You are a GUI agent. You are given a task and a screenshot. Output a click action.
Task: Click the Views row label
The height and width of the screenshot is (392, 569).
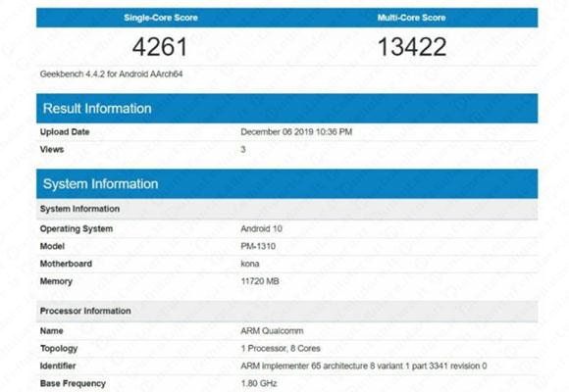click(52, 149)
